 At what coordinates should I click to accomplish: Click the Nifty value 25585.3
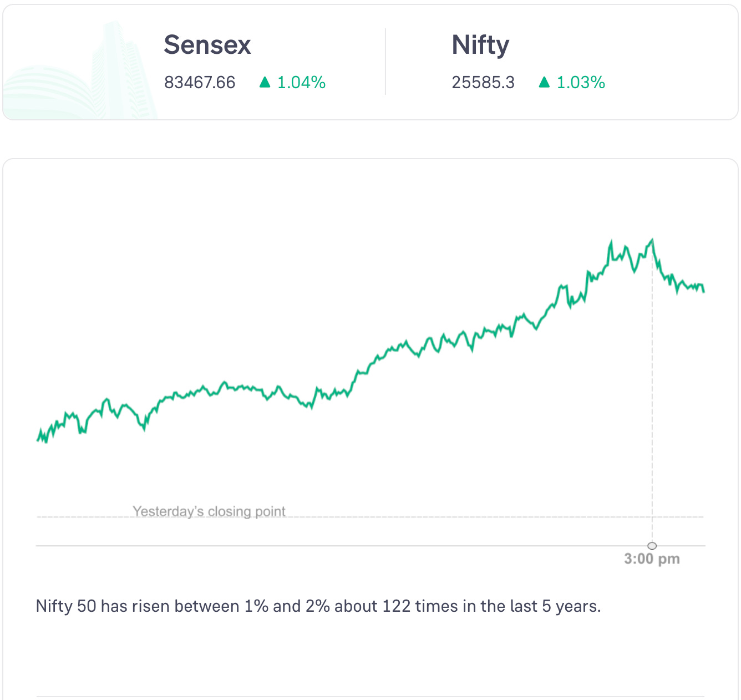point(483,83)
